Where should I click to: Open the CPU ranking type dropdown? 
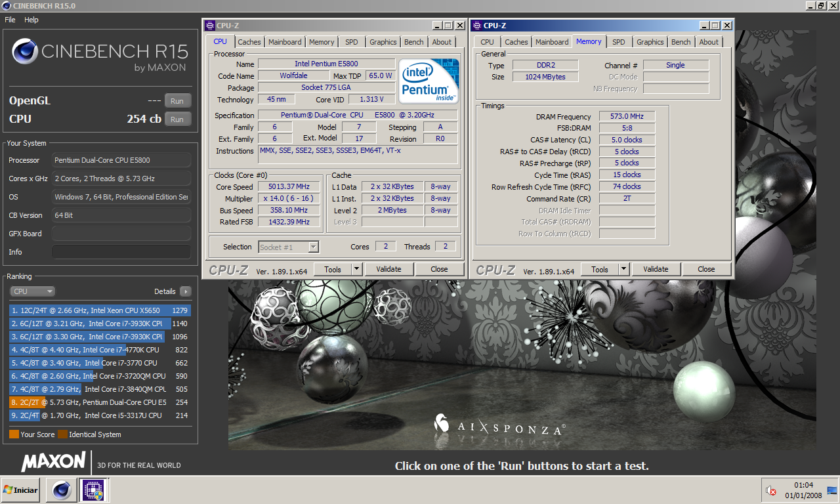[32, 291]
